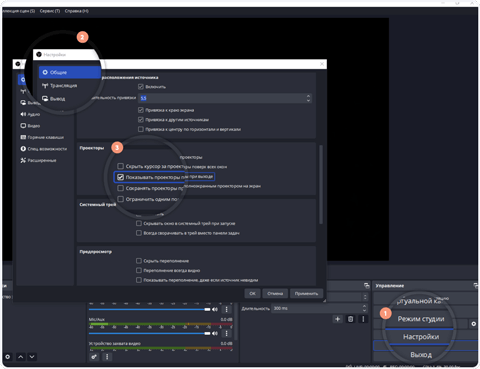Click the Устройство захвата видео label
Image resolution: width=480 pixels, height=369 pixels.
point(115,343)
